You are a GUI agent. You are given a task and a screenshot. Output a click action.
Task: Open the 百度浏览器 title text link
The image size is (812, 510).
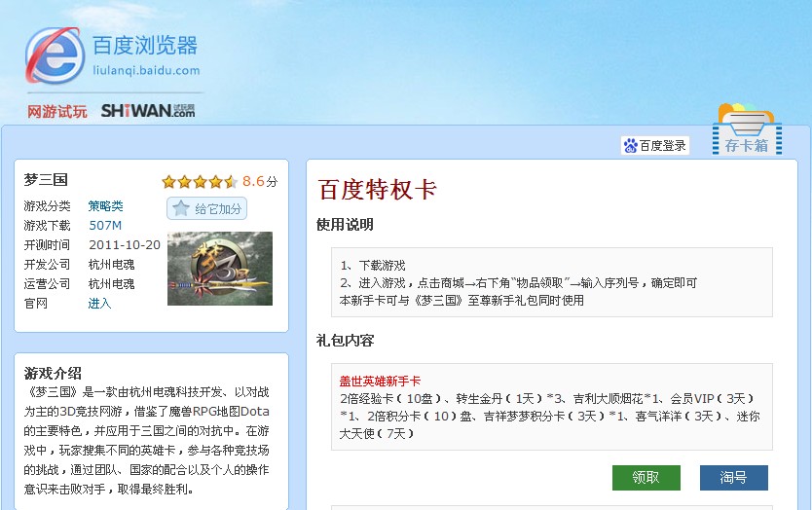coord(145,46)
